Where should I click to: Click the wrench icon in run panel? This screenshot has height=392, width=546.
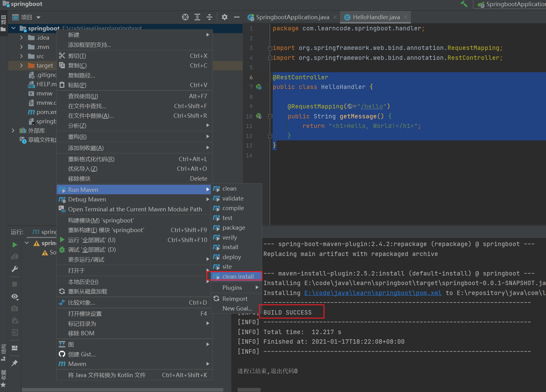point(15,269)
